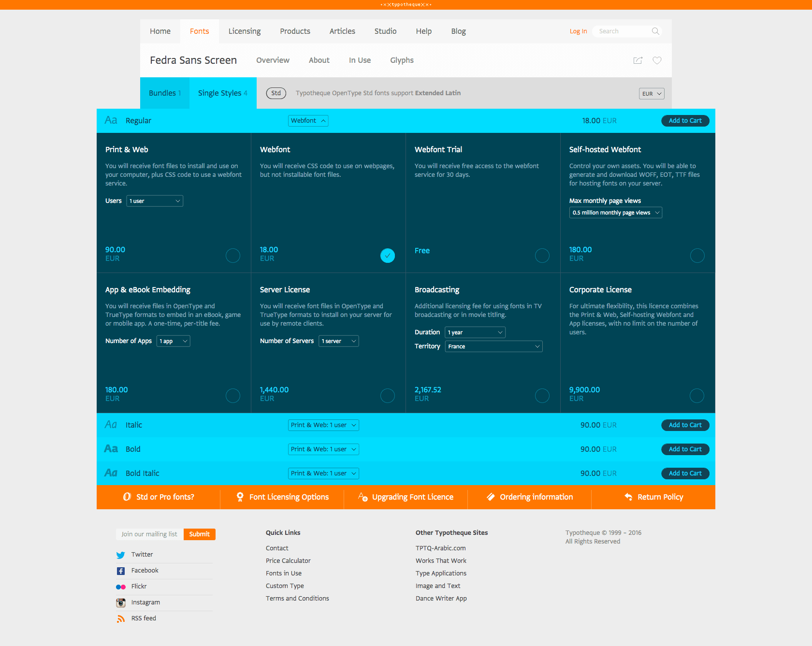Click the Return Policy arrow icon

pyautogui.click(x=628, y=497)
